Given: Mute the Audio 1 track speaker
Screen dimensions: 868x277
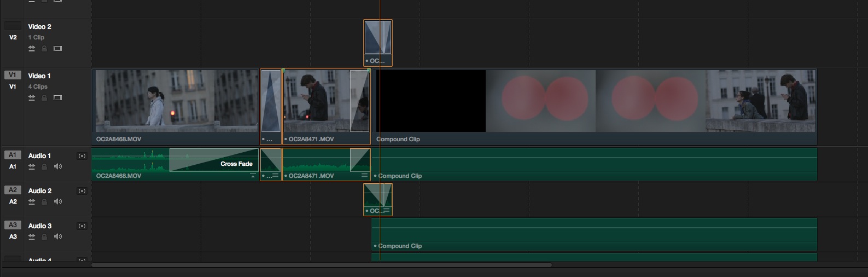Looking at the screenshot, I should 58,166.
